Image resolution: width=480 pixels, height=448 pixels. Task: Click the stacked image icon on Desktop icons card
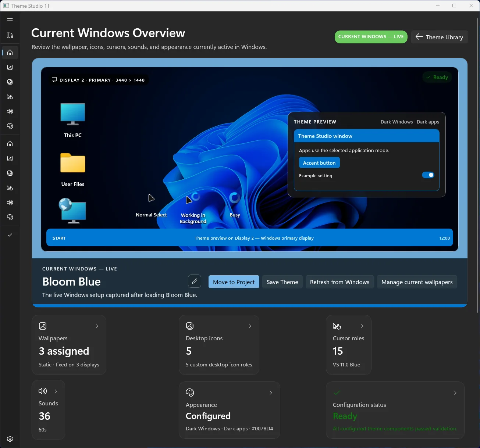pos(190,326)
